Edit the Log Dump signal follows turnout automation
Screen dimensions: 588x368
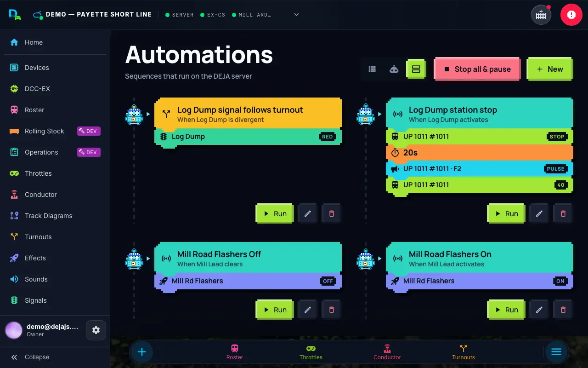coord(308,213)
